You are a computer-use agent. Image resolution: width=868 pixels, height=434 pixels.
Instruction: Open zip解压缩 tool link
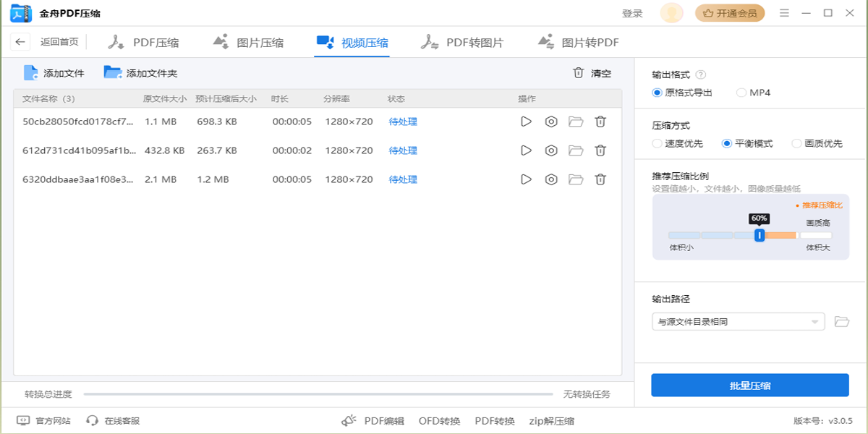(551, 421)
